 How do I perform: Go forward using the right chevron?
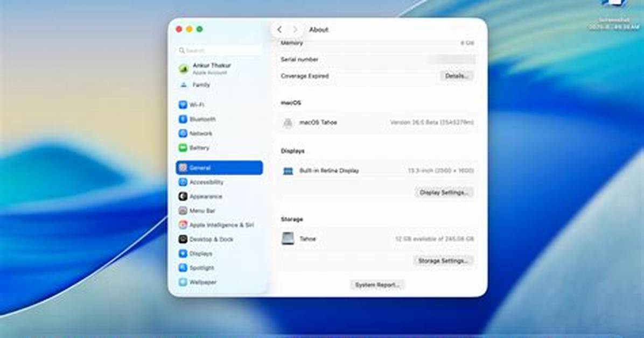point(295,30)
